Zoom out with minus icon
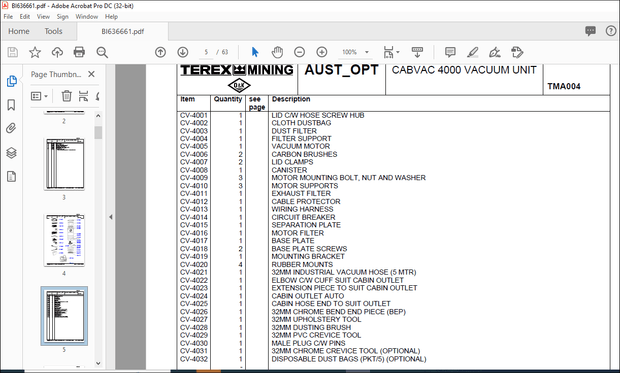Image resolution: width=620 pixels, height=373 pixels. click(x=299, y=52)
